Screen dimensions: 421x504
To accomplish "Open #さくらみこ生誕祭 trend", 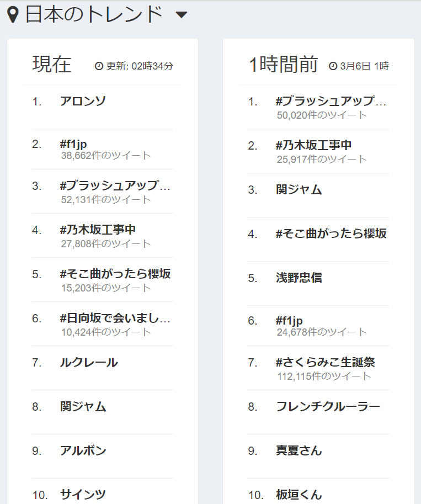I will [x=326, y=362].
